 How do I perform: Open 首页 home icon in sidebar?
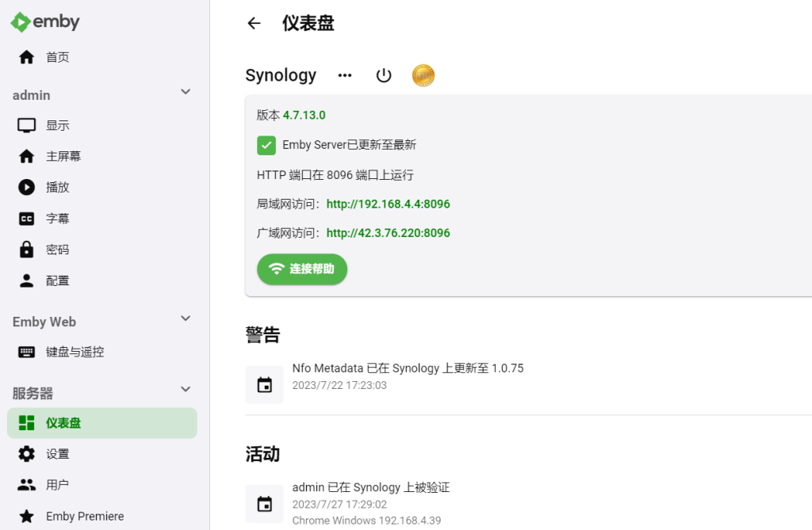tap(26, 57)
